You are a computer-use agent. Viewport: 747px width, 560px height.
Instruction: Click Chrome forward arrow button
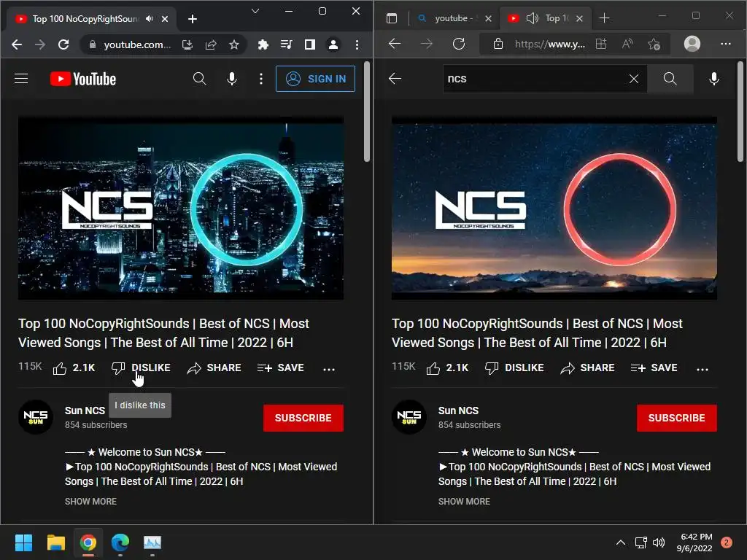coord(40,44)
